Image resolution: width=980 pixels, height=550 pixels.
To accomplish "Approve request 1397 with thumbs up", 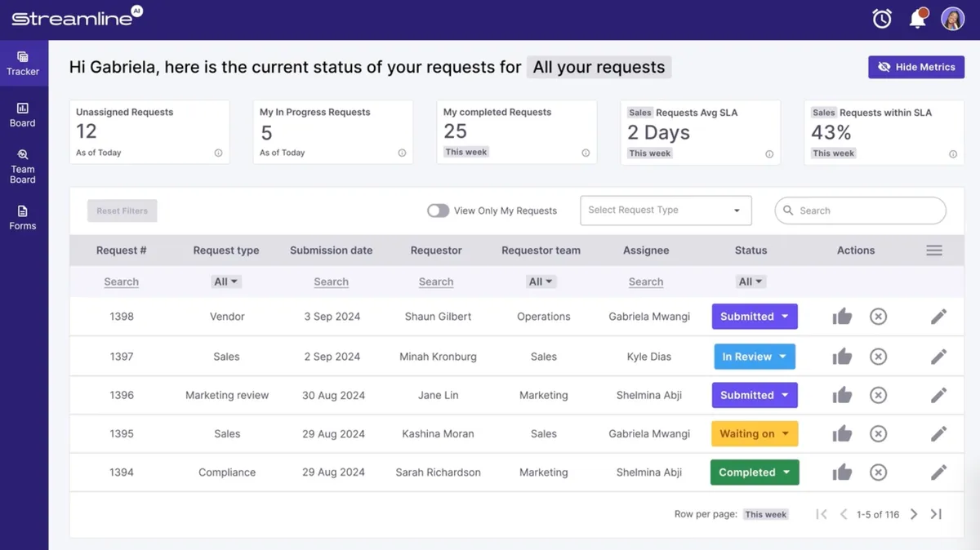I will 842,357.
